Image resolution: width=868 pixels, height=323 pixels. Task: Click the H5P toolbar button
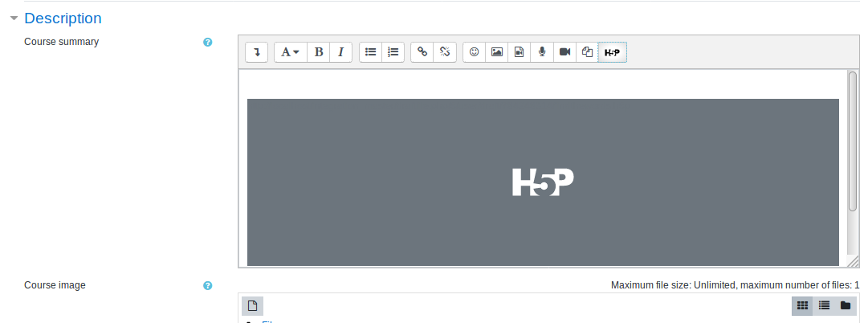point(612,52)
